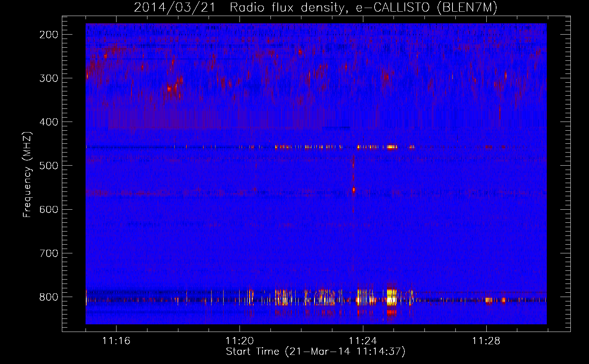Click the 500 frequency tick label

49,166
